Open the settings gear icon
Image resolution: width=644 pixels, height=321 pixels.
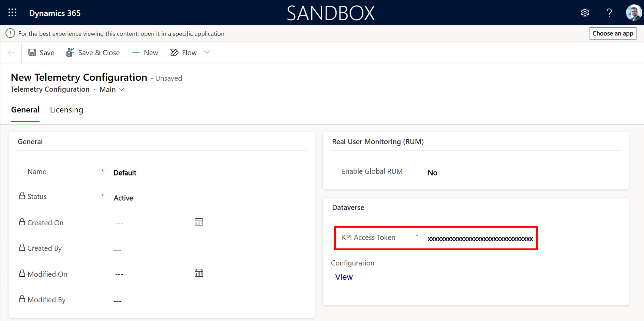click(x=585, y=13)
